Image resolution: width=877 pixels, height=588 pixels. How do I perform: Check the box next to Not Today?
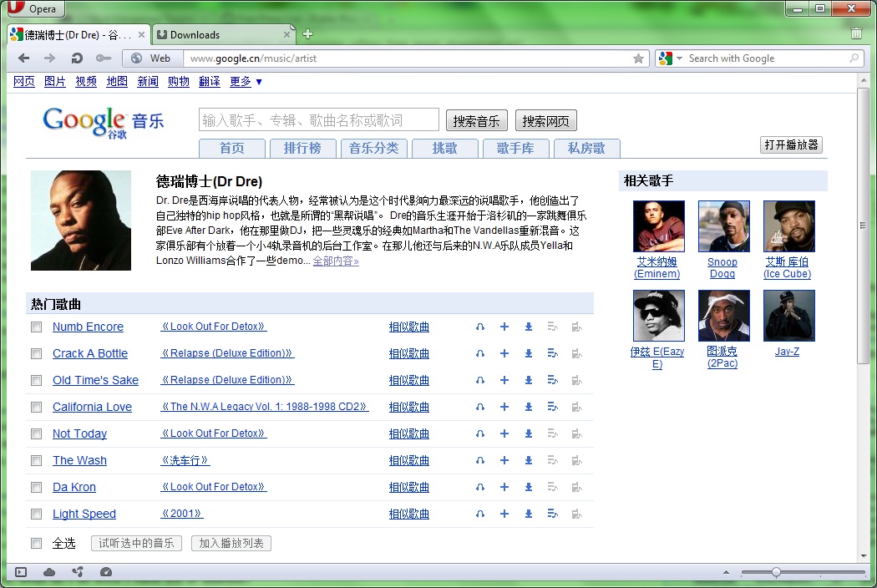(36, 433)
